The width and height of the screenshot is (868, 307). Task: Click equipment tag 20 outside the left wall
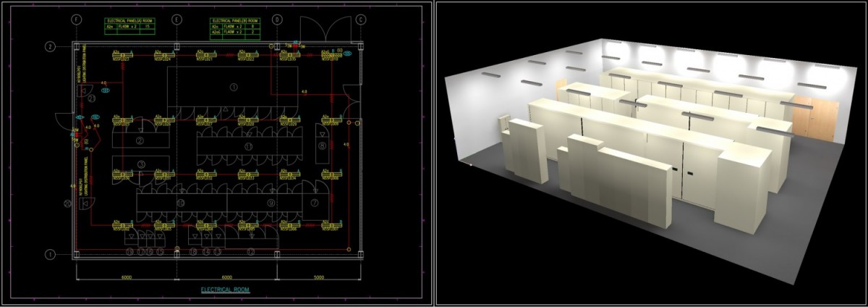pyautogui.click(x=67, y=204)
